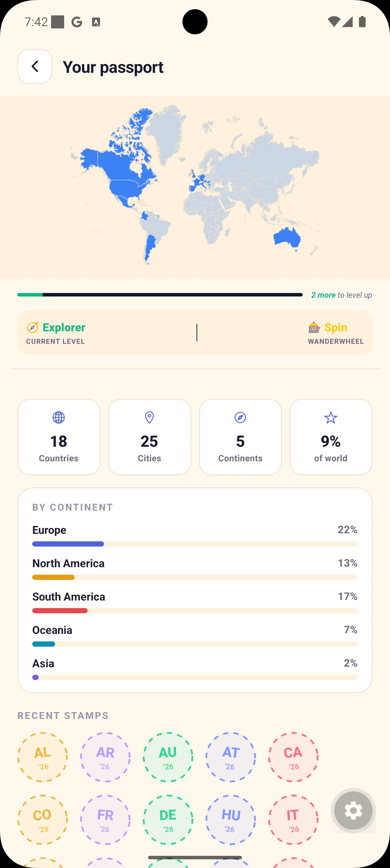This screenshot has width=390, height=868.
Task: Open the settings gear floating button
Action: click(353, 810)
